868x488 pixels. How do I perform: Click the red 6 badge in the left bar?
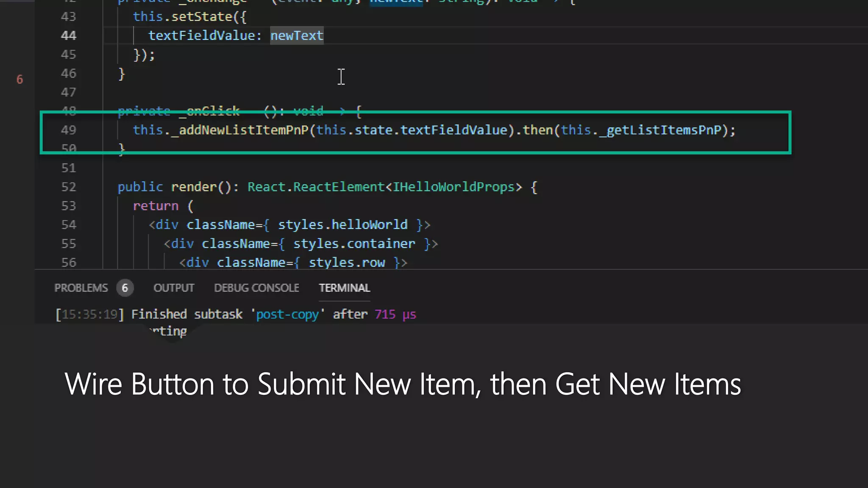[x=19, y=79]
